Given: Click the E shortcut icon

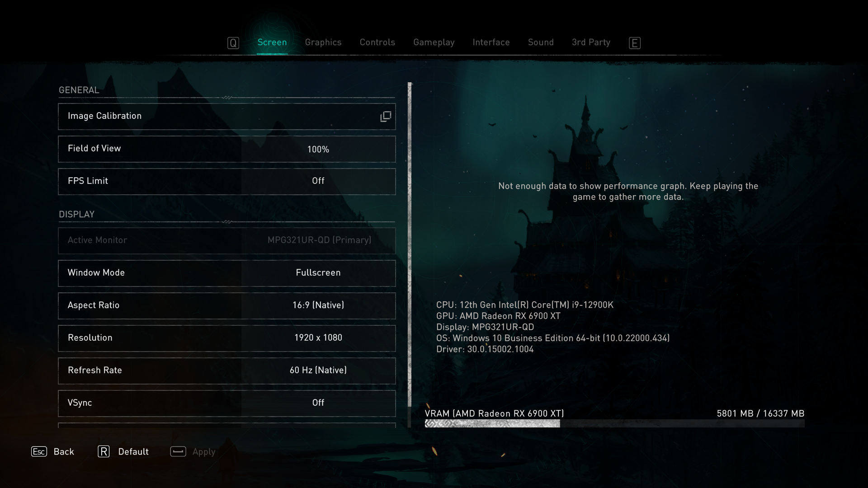Looking at the screenshot, I should (x=634, y=42).
